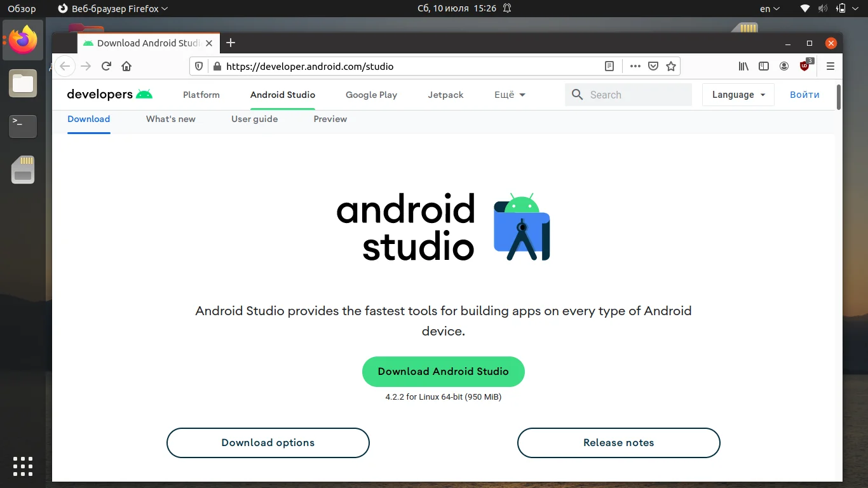Open a new browser tab
The width and height of the screenshot is (868, 488).
(x=231, y=43)
